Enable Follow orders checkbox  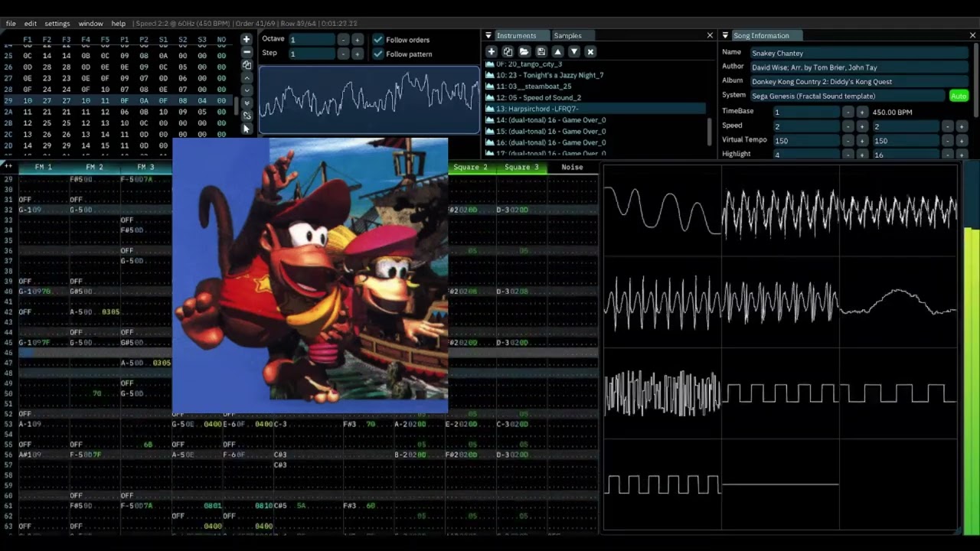378,39
